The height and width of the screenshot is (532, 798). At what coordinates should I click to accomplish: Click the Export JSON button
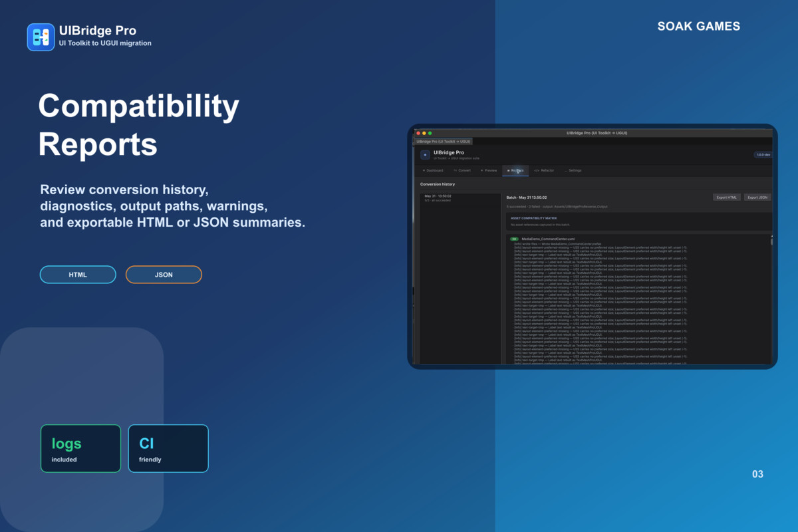757,198
